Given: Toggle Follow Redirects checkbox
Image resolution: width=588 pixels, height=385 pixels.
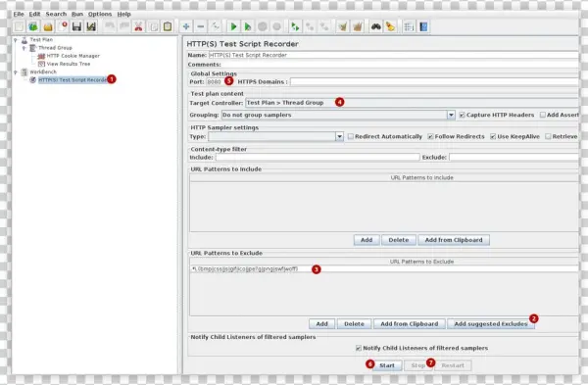Looking at the screenshot, I should coord(430,136).
